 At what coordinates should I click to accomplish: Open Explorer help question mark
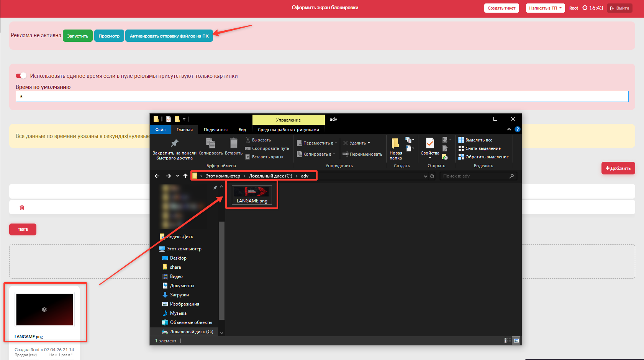tap(517, 130)
